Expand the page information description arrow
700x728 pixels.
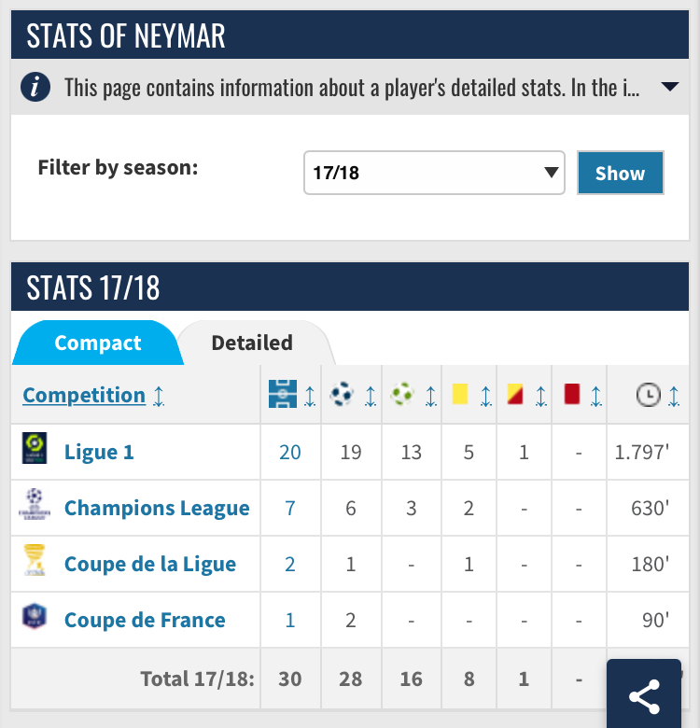(x=669, y=87)
